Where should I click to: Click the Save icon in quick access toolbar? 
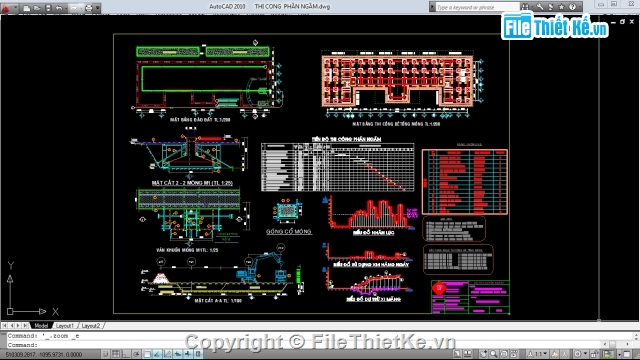coord(48,8)
